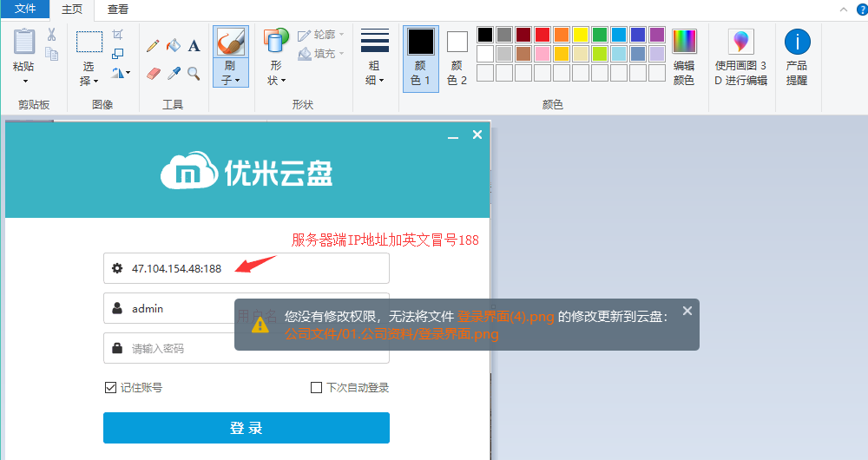The width and height of the screenshot is (868, 460).
Task: Select the Magnifier tool
Action: point(194,73)
